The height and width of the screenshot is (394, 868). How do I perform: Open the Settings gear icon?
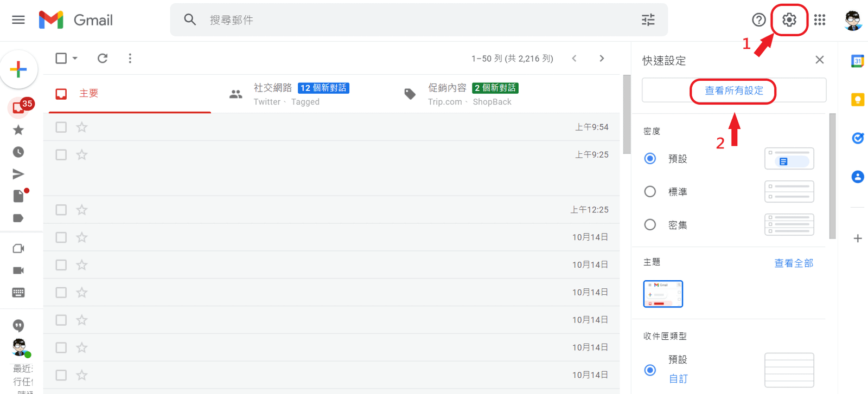click(789, 20)
